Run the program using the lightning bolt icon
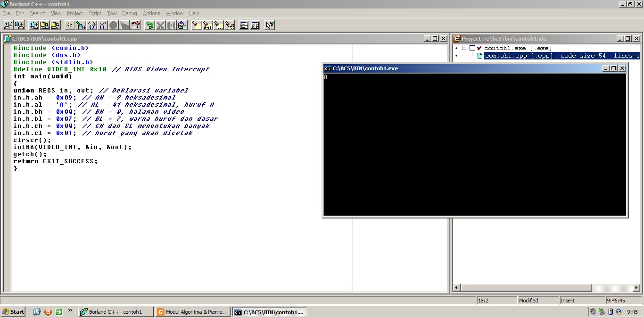This screenshot has height=318, width=644. click(x=69, y=25)
